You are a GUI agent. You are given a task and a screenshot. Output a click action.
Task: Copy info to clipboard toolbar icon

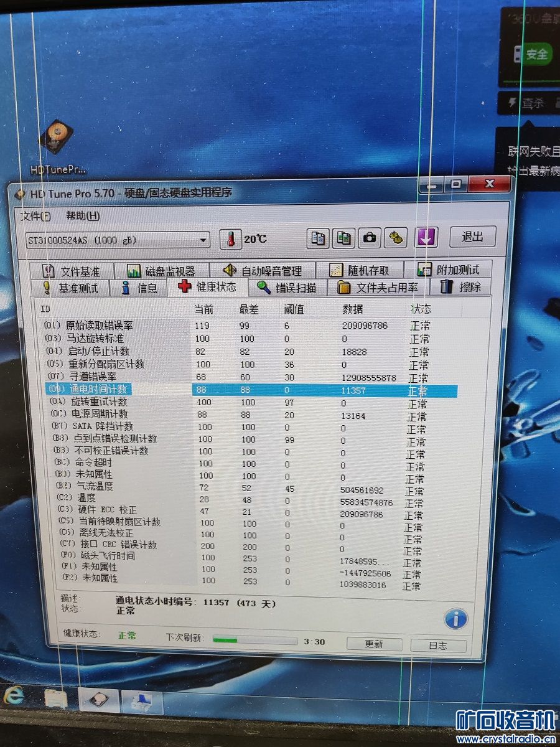(319, 237)
